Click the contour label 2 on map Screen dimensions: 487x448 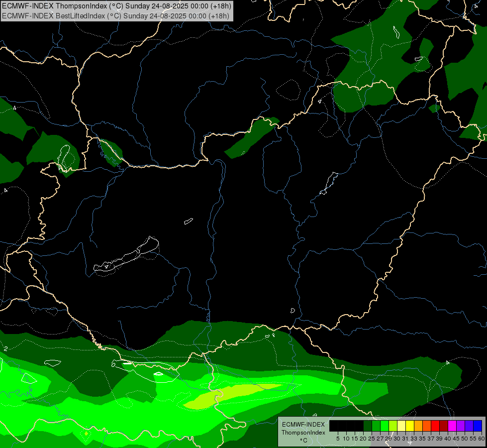(x=5, y=349)
